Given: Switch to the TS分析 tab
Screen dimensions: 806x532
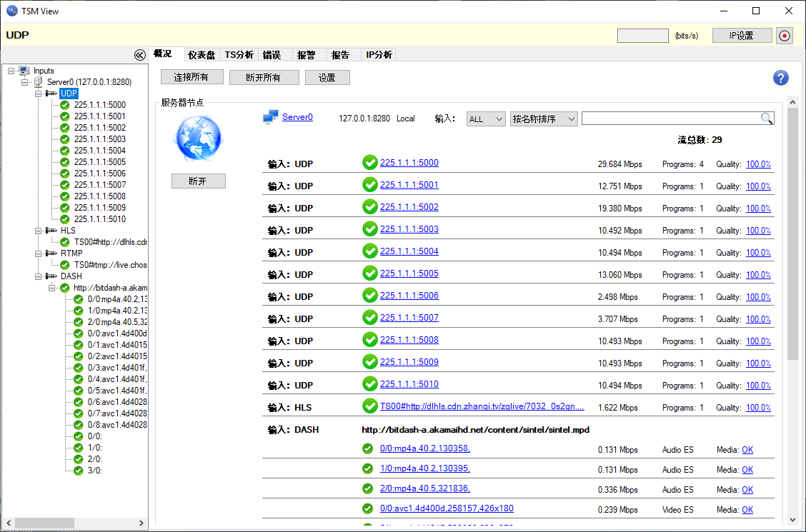Looking at the screenshot, I should pyautogui.click(x=239, y=55).
